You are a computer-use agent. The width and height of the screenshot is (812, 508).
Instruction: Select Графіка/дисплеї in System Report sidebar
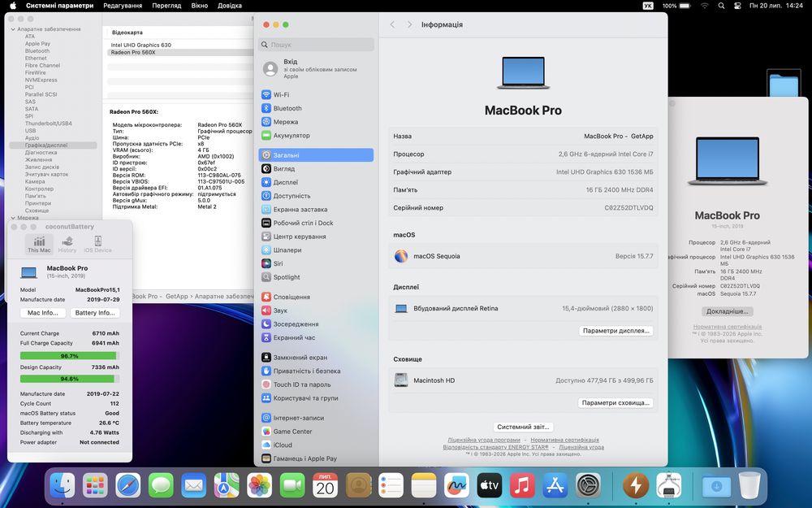[53, 145]
